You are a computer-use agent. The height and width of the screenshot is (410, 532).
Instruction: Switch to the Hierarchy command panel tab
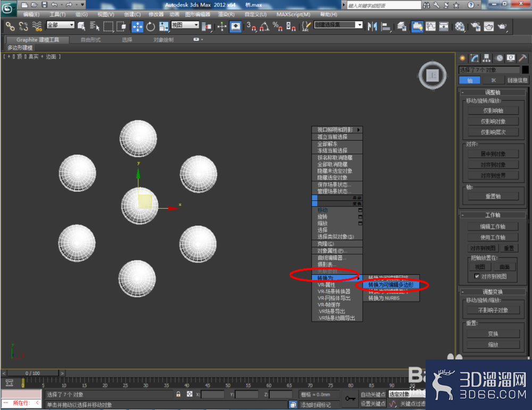pos(487,58)
